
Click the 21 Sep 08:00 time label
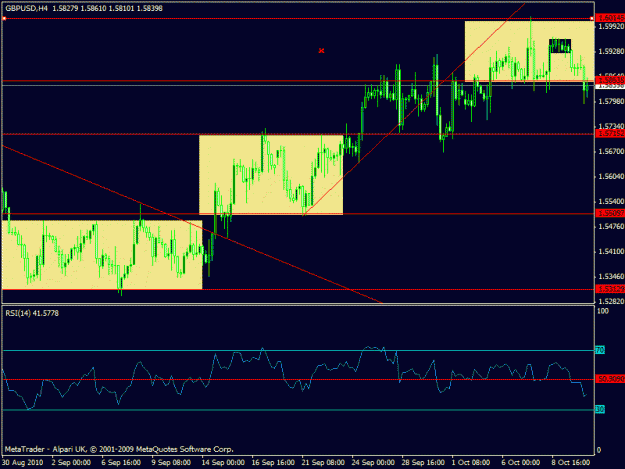tap(323, 463)
